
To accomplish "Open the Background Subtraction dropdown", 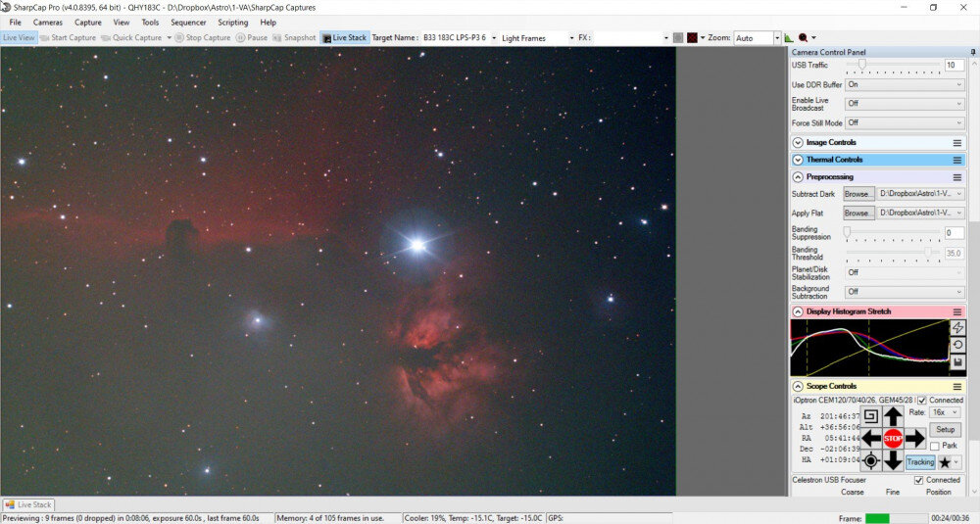I will (905, 292).
